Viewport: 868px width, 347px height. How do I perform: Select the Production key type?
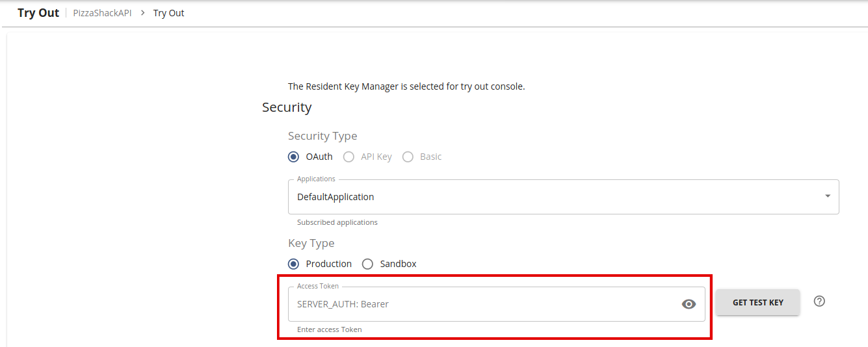(294, 264)
